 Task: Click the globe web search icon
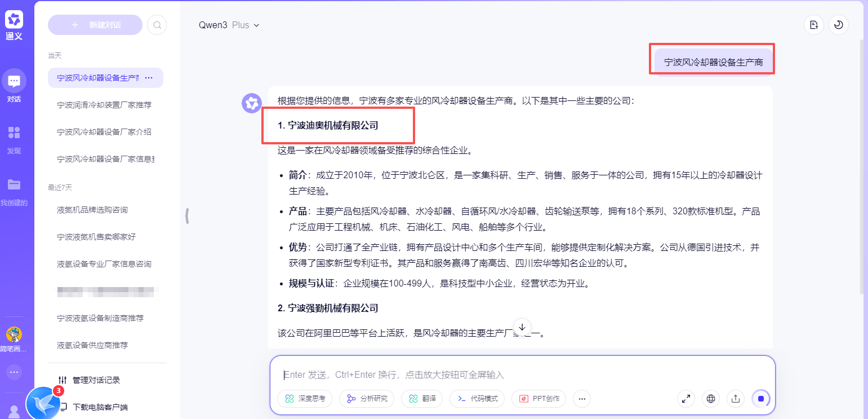click(x=711, y=399)
